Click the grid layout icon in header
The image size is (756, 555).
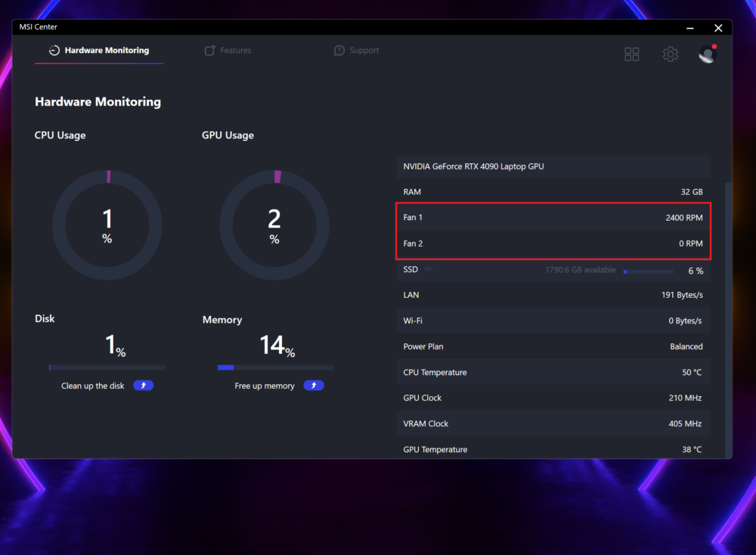pos(631,54)
